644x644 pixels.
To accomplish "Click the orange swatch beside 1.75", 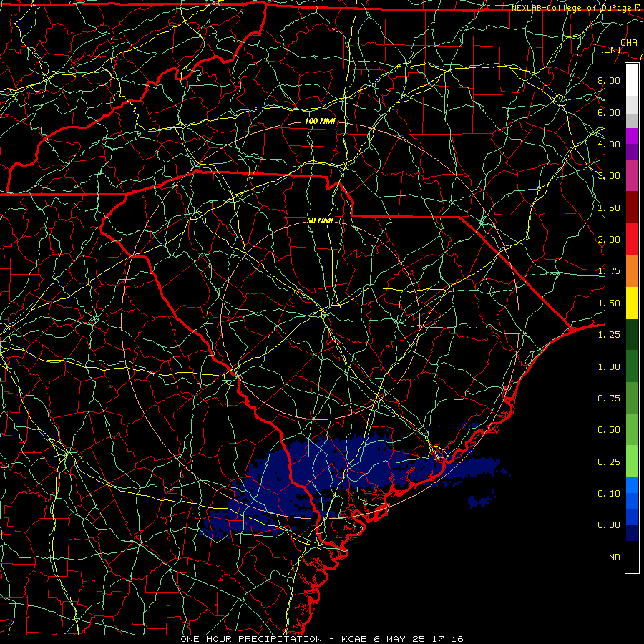I will pos(632,270).
